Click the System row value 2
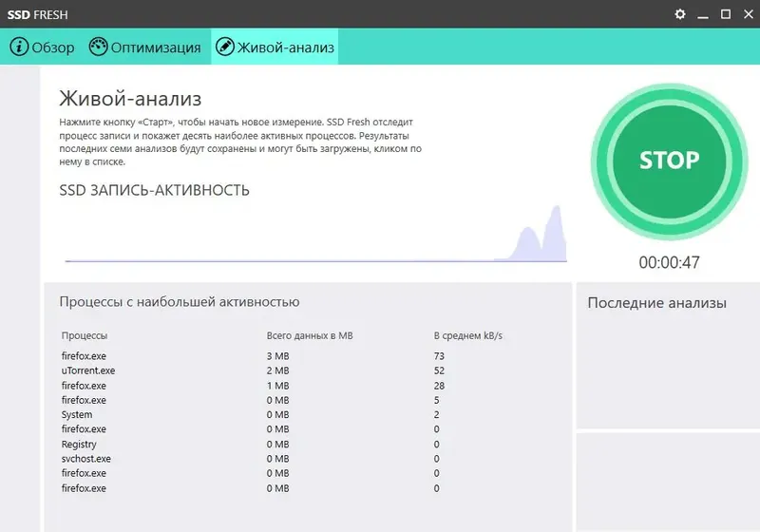 point(437,415)
